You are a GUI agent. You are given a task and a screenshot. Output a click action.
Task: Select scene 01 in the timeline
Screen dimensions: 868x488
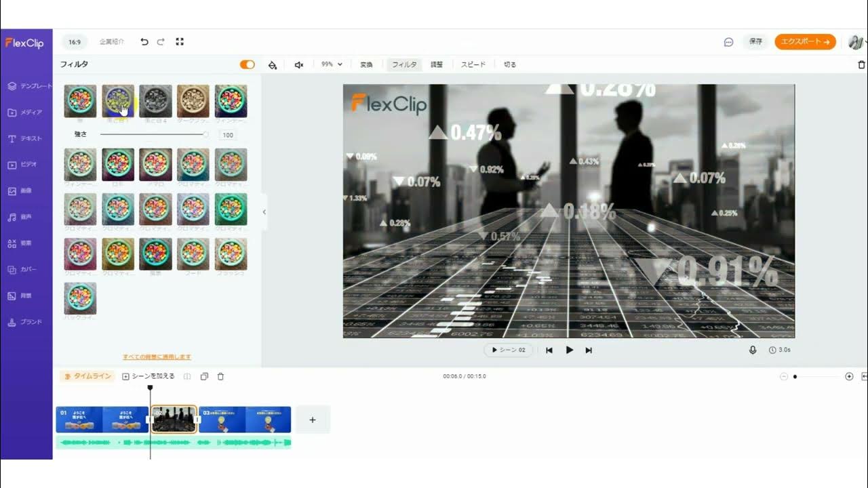click(x=102, y=420)
